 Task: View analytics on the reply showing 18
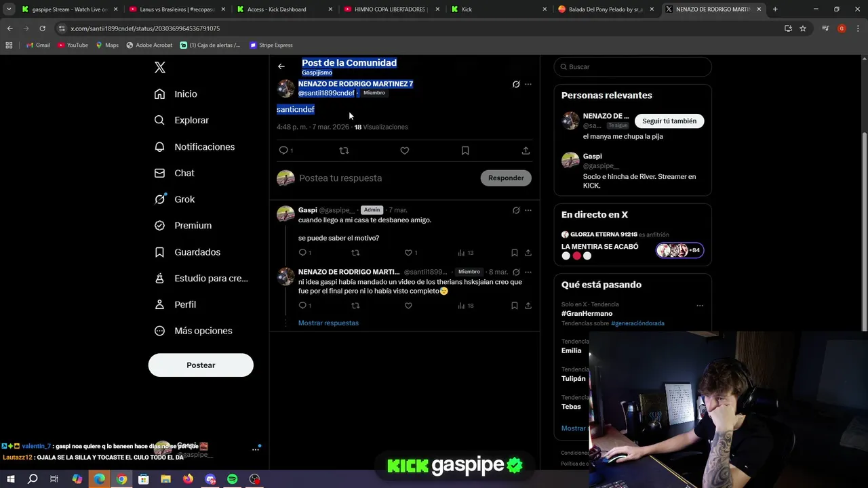(465, 306)
